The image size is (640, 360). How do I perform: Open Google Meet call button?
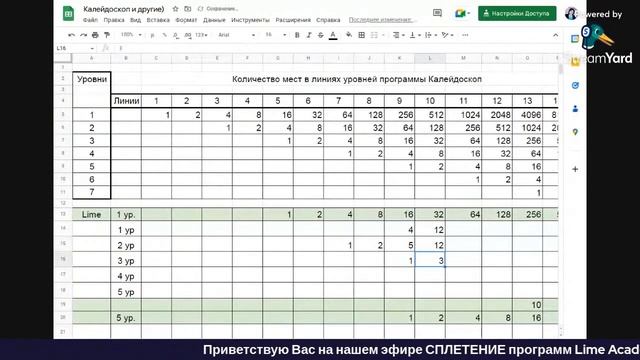click(462, 13)
